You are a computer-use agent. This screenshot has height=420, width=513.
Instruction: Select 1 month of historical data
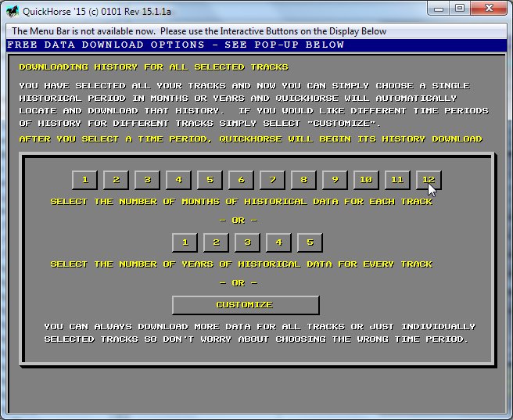coord(84,180)
